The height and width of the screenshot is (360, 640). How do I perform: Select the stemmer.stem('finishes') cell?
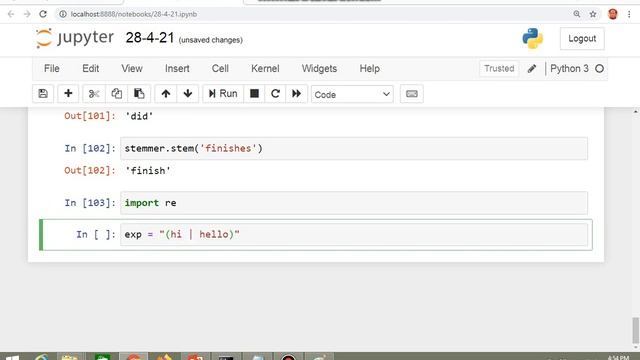354,149
